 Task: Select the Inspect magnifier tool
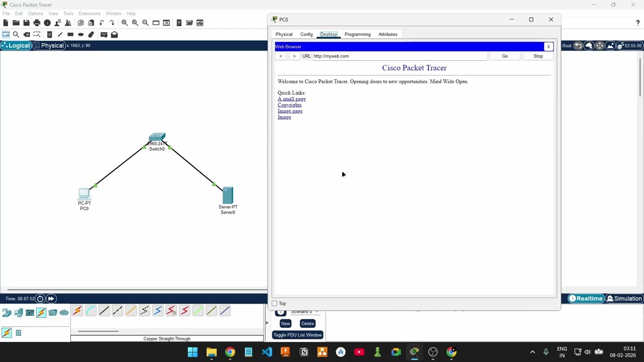coord(16,34)
